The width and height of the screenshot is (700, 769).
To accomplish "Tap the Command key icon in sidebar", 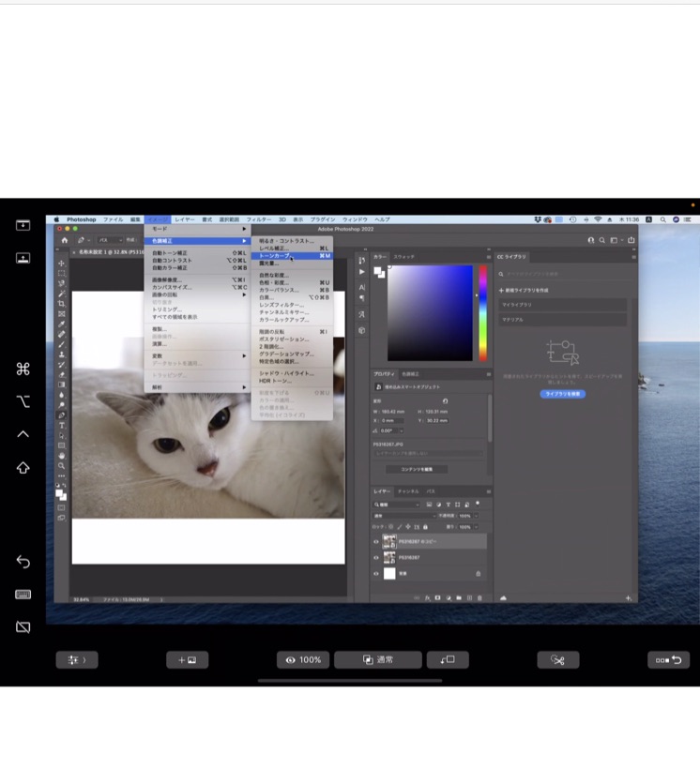I will click(x=23, y=369).
